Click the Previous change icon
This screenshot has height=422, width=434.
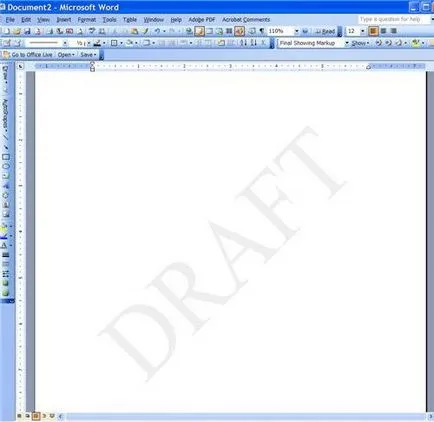coord(378,43)
